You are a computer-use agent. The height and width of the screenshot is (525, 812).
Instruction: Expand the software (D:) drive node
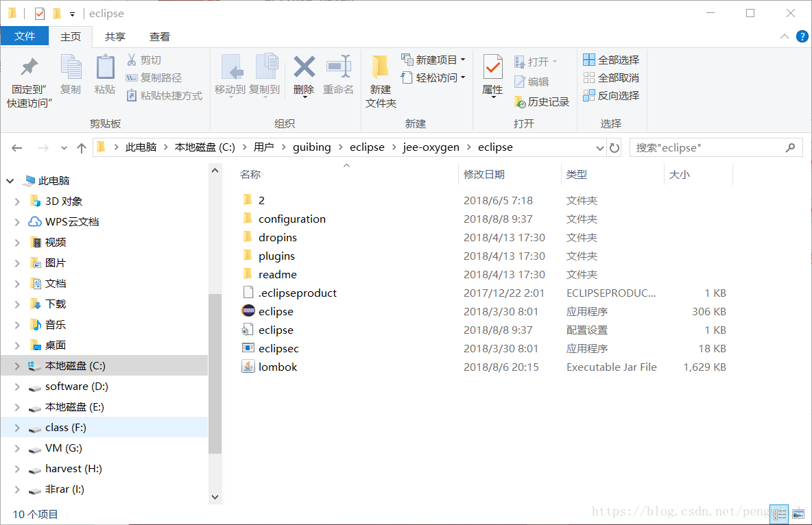click(17, 387)
